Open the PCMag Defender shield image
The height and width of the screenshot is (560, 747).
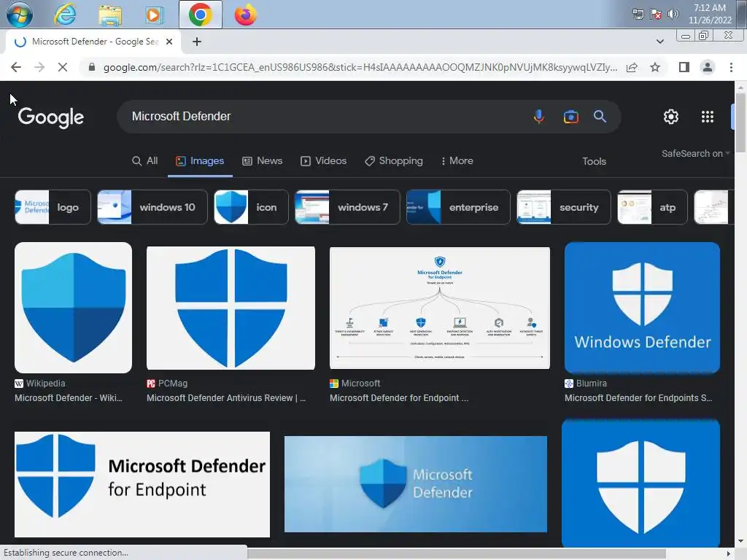pos(231,308)
